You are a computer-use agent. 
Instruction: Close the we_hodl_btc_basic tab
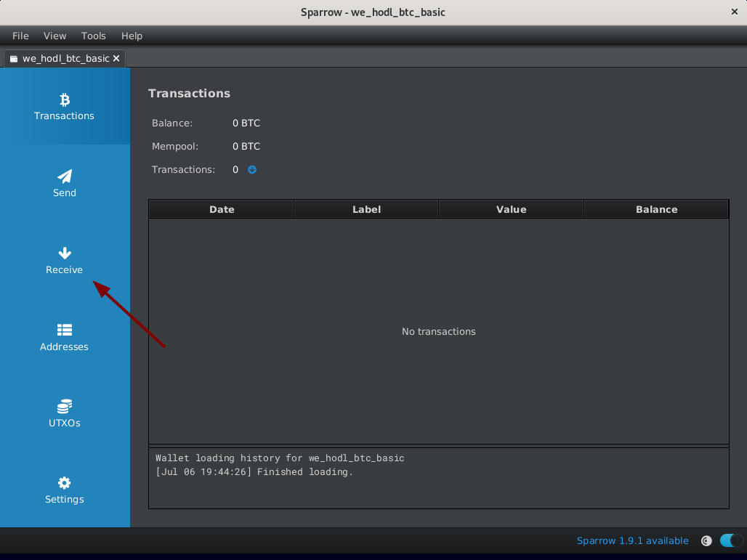[116, 59]
